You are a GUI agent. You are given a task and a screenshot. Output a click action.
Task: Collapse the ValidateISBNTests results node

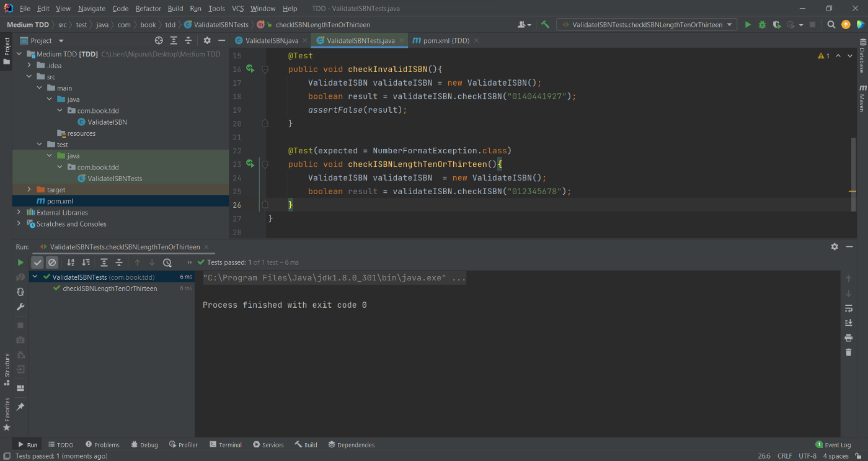[35, 277]
